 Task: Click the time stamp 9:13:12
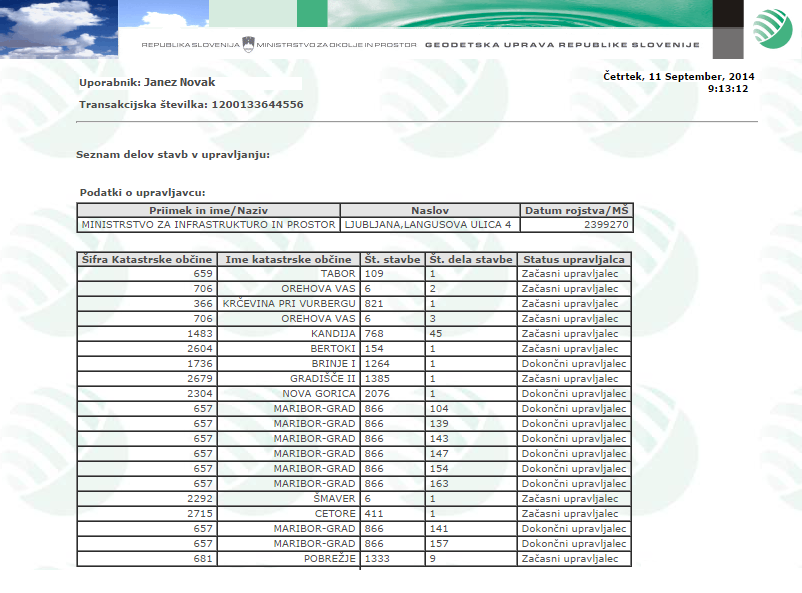(x=728, y=89)
